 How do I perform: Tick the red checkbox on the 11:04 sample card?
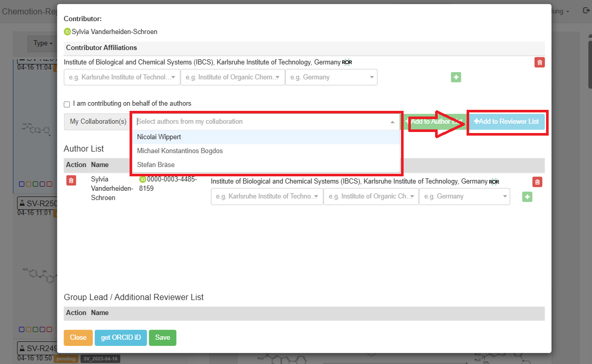click(x=50, y=184)
